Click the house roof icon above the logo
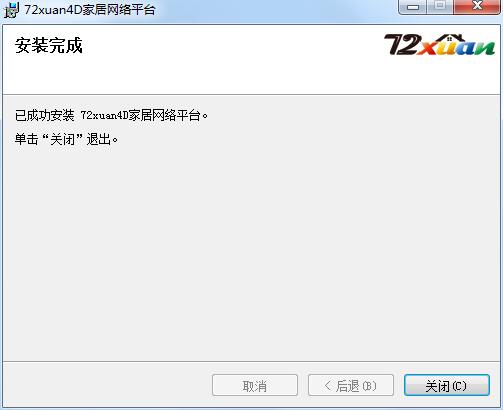Image resolution: width=503 pixels, height=410 pixels. click(x=455, y=39)
